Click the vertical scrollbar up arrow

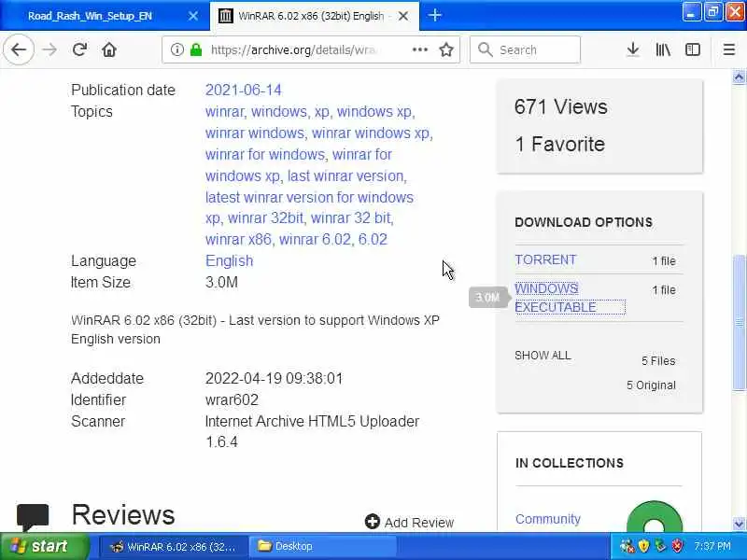739,77
